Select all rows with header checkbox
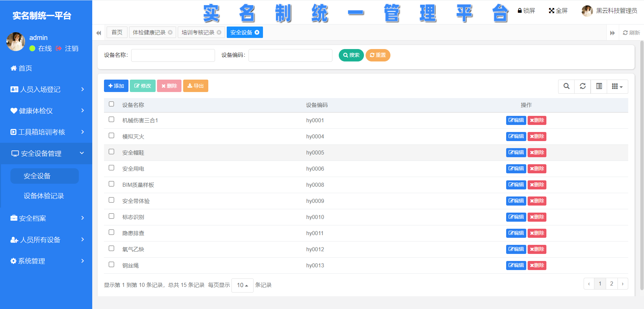644x309 pixels. [x=111, y=104]
